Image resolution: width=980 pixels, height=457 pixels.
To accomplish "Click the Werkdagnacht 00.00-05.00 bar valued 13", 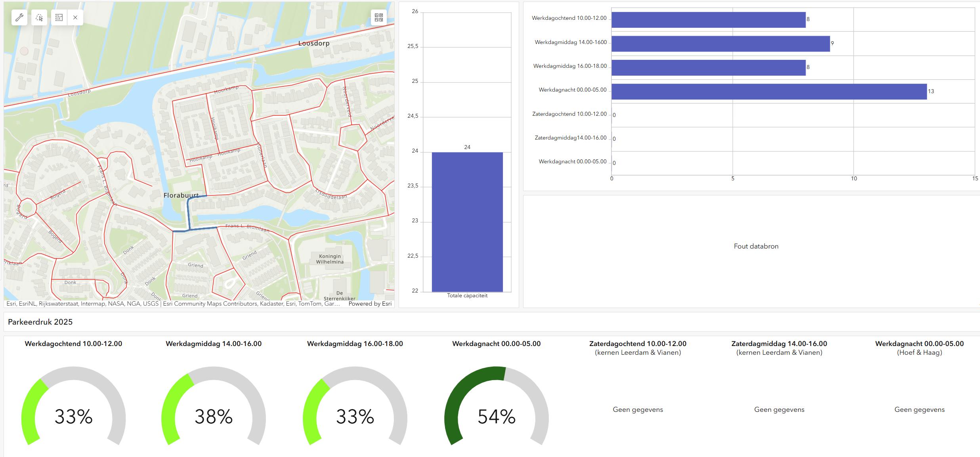I will click(769, 91).
